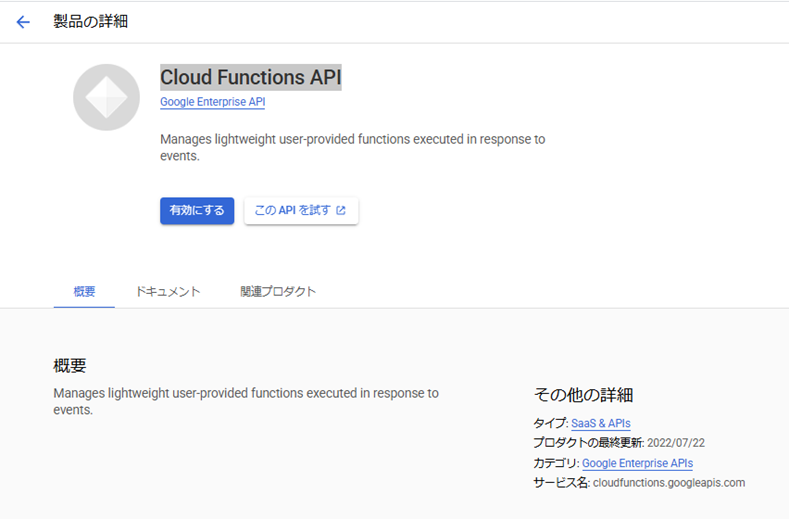This screenshot has width=789, height=519.
Task: Open the Google Enterprise API link under the title
Action: pos(212,102)
